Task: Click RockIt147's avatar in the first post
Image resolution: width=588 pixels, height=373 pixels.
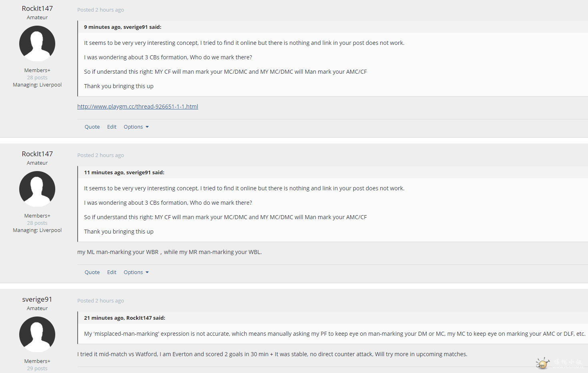Action: pyautogui.click(x=37, y=44)
